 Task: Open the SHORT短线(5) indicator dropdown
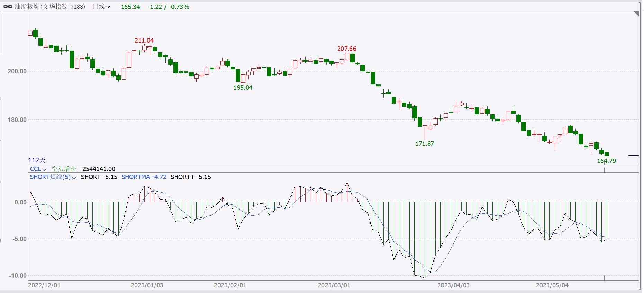[53, 177]
